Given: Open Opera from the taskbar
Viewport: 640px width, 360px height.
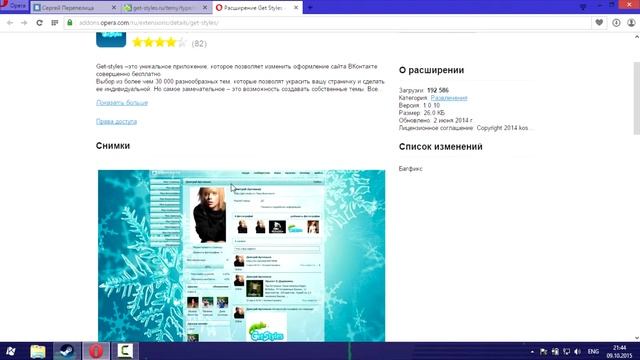Looking at the screenshot, I should [96, 351].
